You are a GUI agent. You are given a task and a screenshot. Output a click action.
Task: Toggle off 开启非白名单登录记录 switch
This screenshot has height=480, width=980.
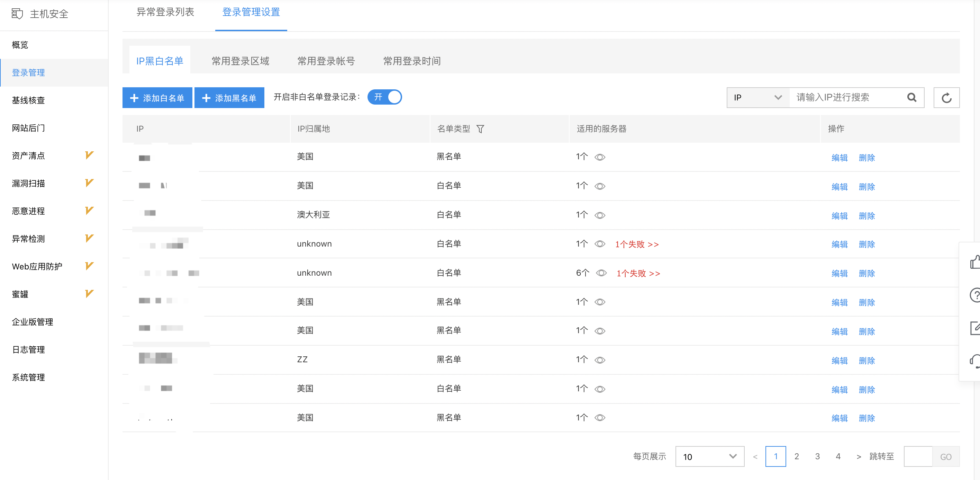pyautogui.click(x=384, y=97)
